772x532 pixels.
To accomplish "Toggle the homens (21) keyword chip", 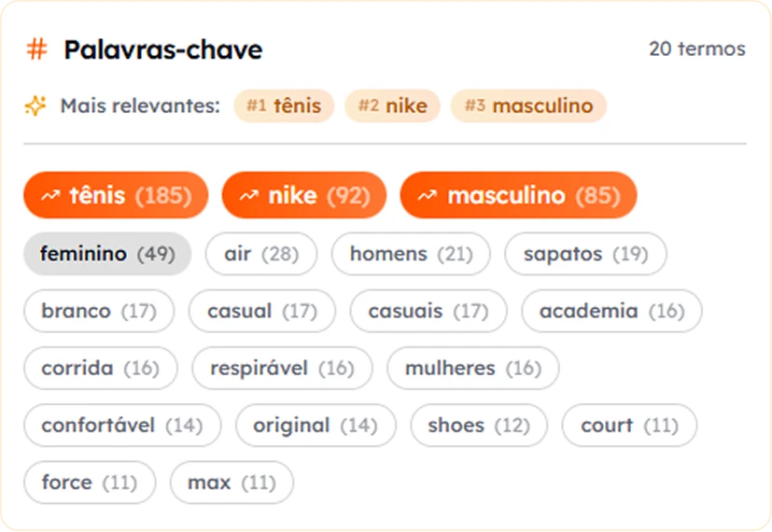I will pyautogui.click(x=411, y=254).
